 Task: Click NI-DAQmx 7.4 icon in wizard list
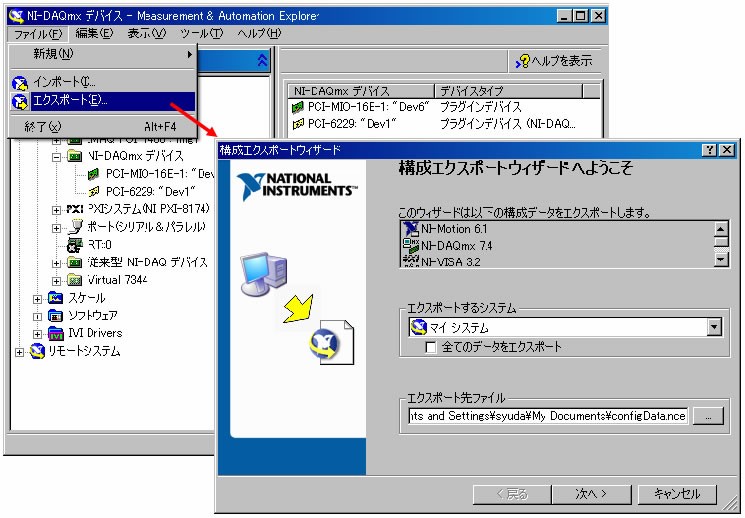click(x=411, y=246)
